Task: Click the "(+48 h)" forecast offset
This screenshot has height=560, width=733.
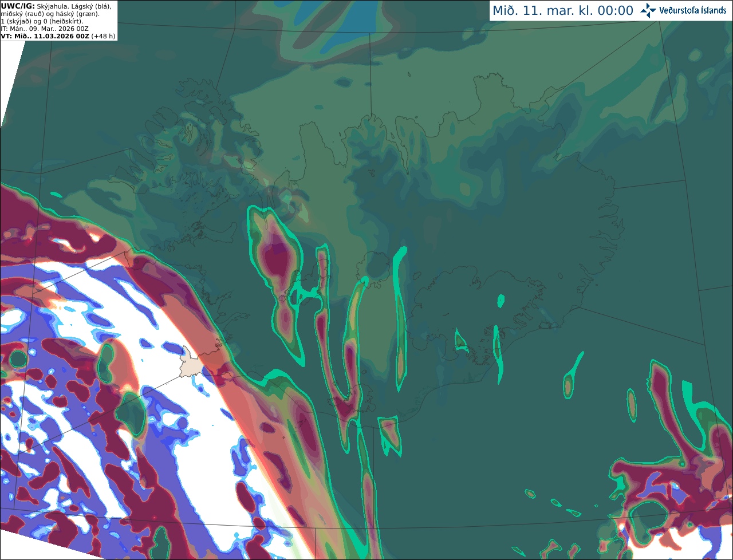Action: pyautogui.click(x=103, y=36)
